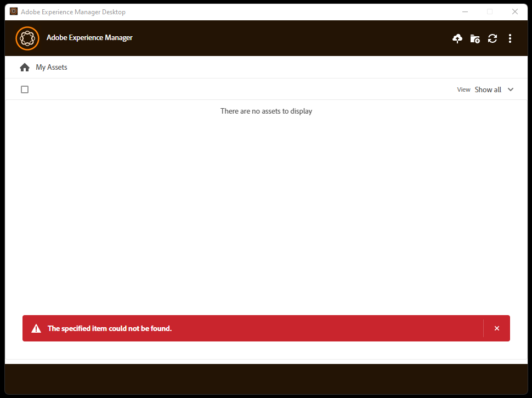The height and width of the screenshot is (398, 532).
Task: Click the View label near the dropdown
Action: click(463, 89)
